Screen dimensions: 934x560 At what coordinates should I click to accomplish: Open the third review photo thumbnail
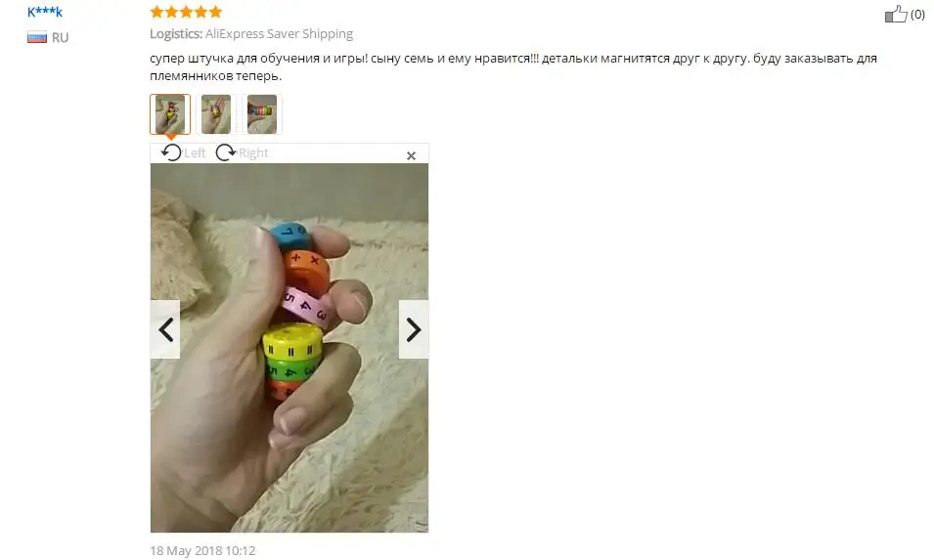(x=262, y=114)
